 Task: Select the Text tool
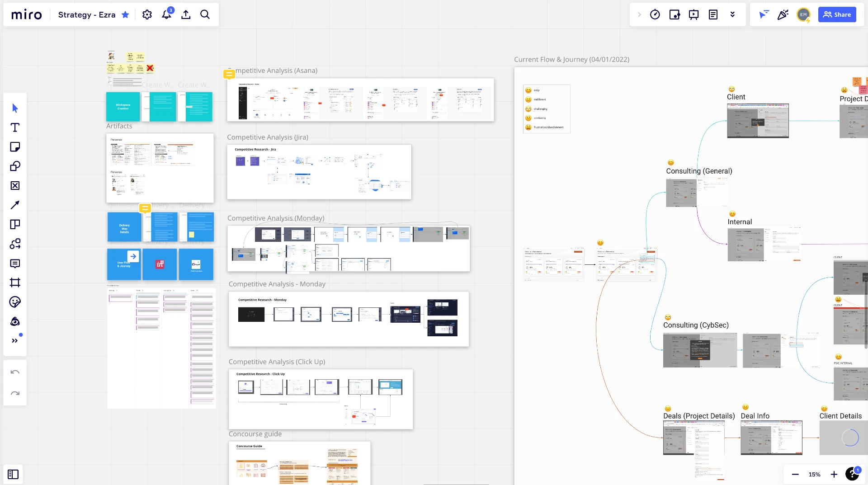coord(15,127)
